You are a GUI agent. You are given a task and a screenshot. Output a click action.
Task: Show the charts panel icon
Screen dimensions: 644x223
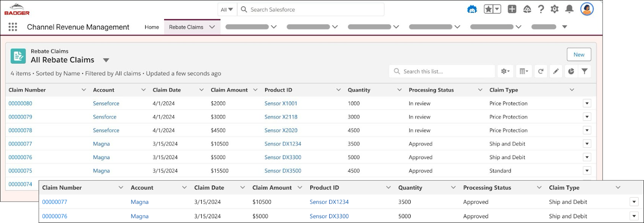[571, 71]
